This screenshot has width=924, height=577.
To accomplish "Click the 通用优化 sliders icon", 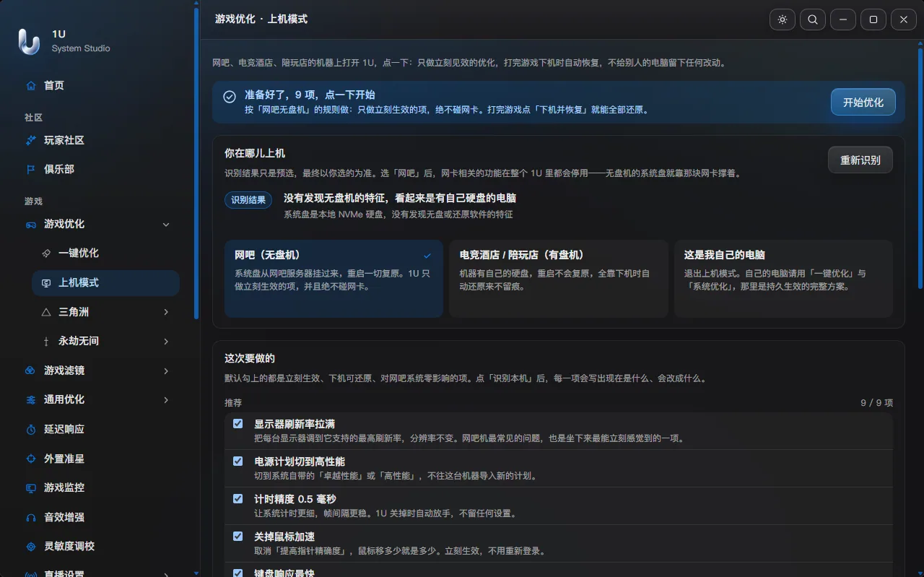I will (31, 399).
